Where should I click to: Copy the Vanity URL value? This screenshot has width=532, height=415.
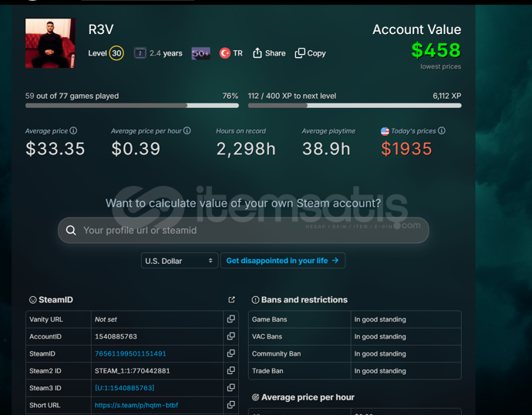pyautogui.click(x=231, y=319)
